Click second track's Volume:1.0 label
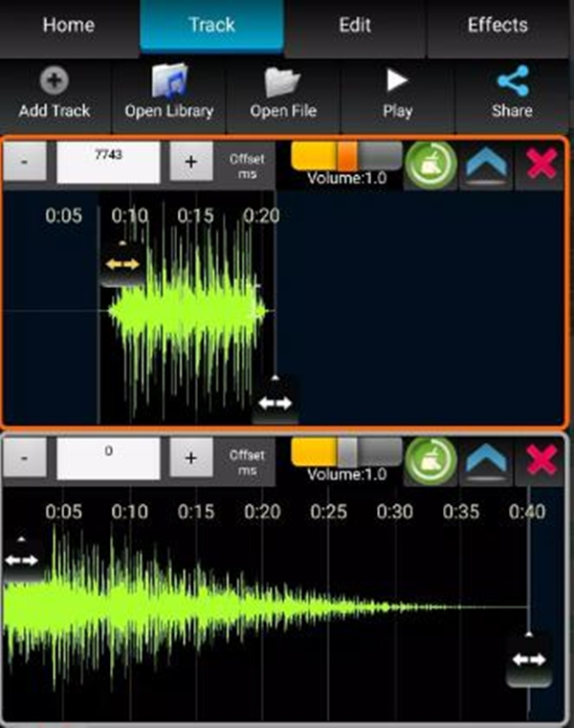574x728 pixels. pos(347,474)
